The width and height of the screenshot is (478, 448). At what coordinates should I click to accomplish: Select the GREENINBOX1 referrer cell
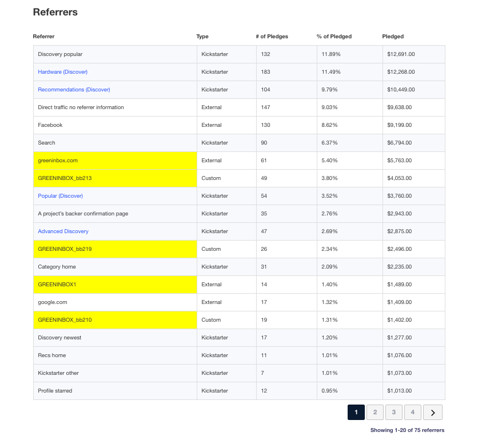tap(115, 285)
